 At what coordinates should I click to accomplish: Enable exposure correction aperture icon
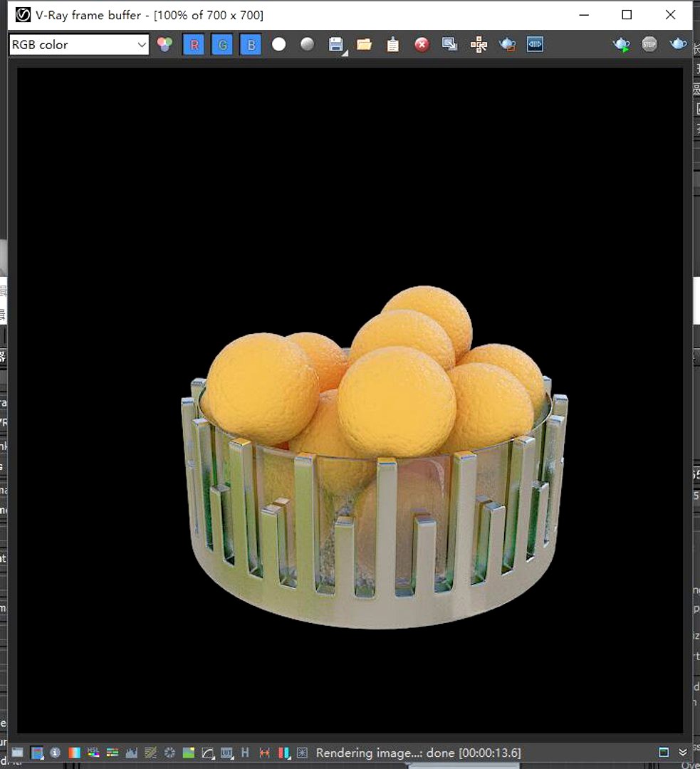pyautogui.click(x=169, y=753)
